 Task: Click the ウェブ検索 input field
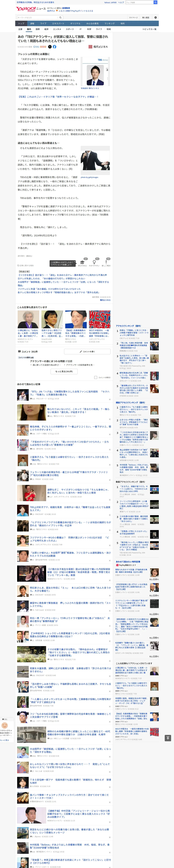click(x=139, y=2)
